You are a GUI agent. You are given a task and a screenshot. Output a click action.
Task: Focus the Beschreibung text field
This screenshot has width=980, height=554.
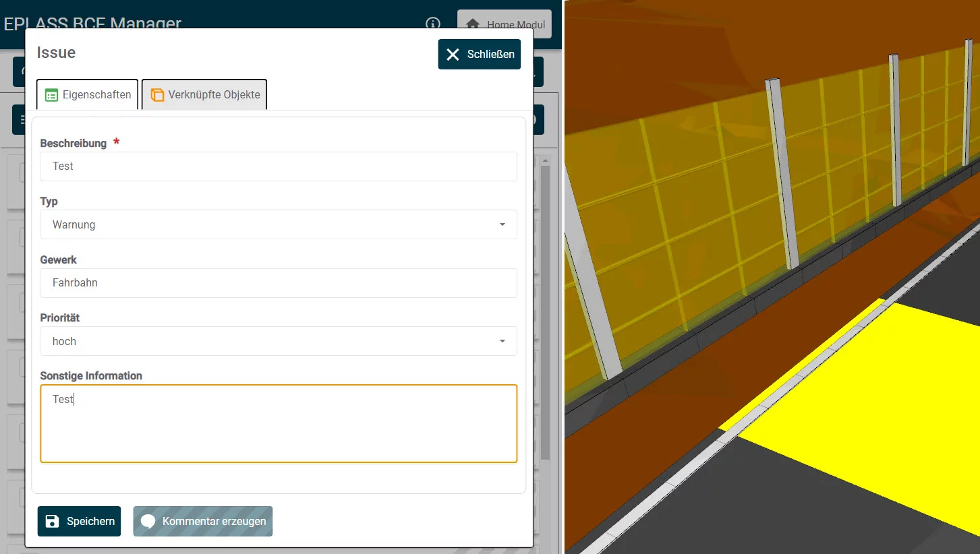[x=278, y=166]
